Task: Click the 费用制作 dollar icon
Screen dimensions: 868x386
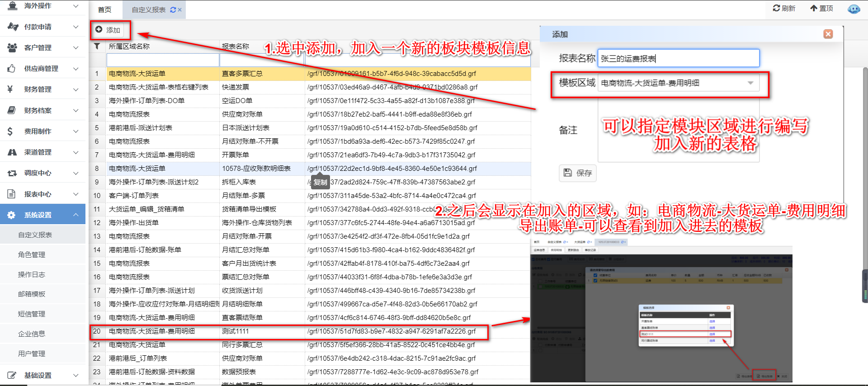Action: tap(10, 132)
